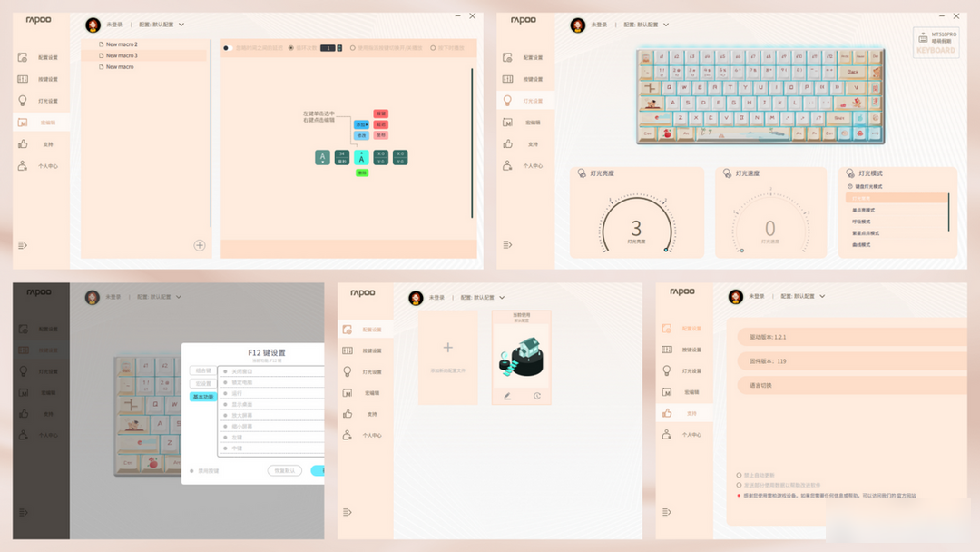980x552 pixels.
Task: Edit the default profile with the pencil icon
Action: (x=507, y=396)
